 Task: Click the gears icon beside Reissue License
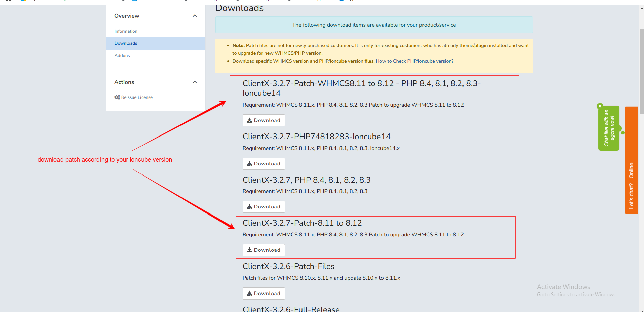tap(117, 97)
